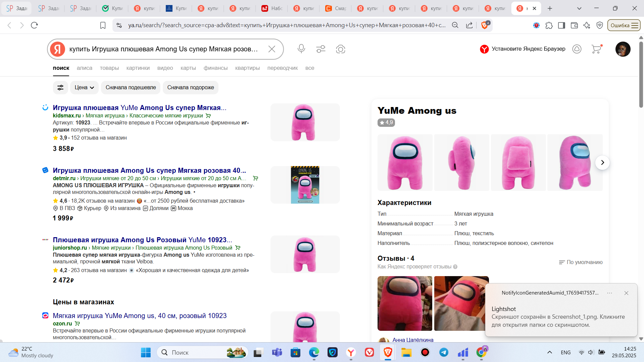
Task: Switch to карты tab
Action: click(188, 68)
